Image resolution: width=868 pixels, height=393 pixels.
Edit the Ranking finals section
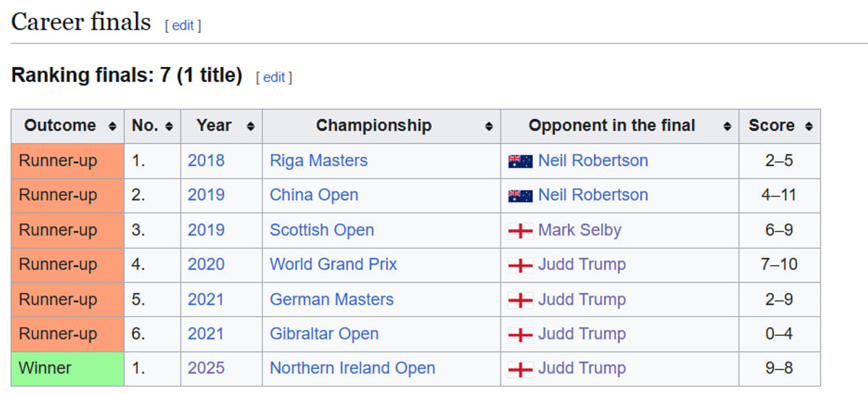(274, 77)
